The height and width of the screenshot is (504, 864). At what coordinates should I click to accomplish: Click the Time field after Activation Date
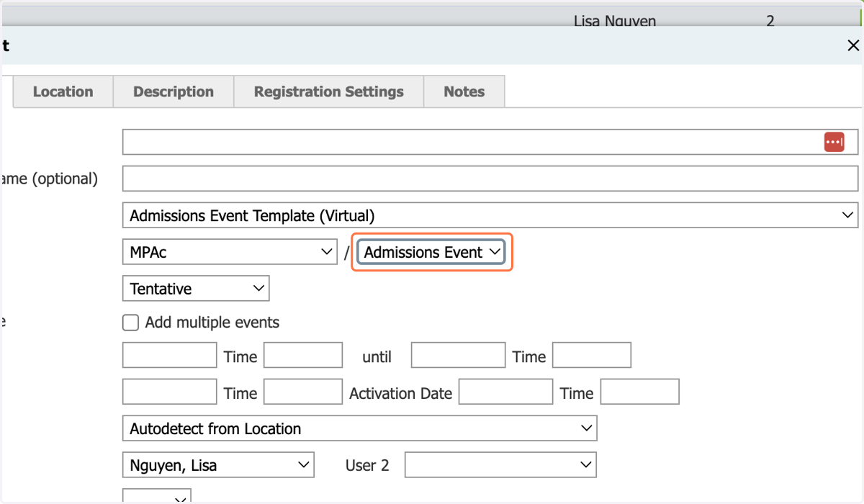[640, 392]
